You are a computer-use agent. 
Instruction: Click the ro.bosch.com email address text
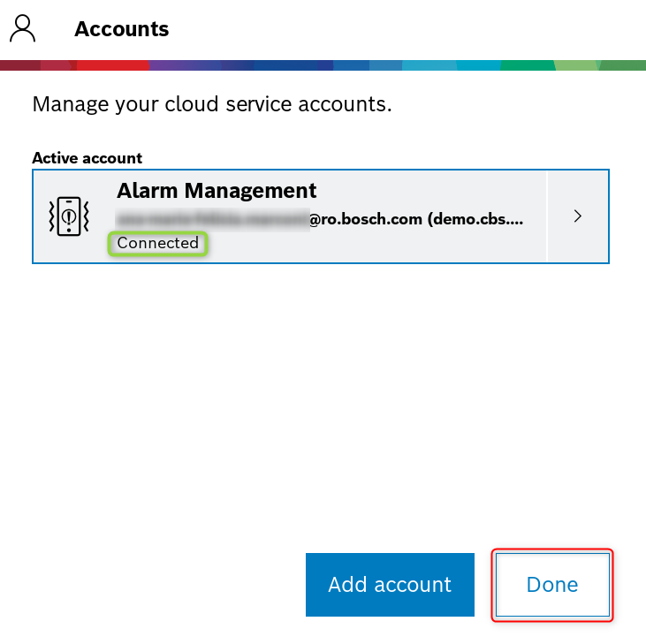364,219
